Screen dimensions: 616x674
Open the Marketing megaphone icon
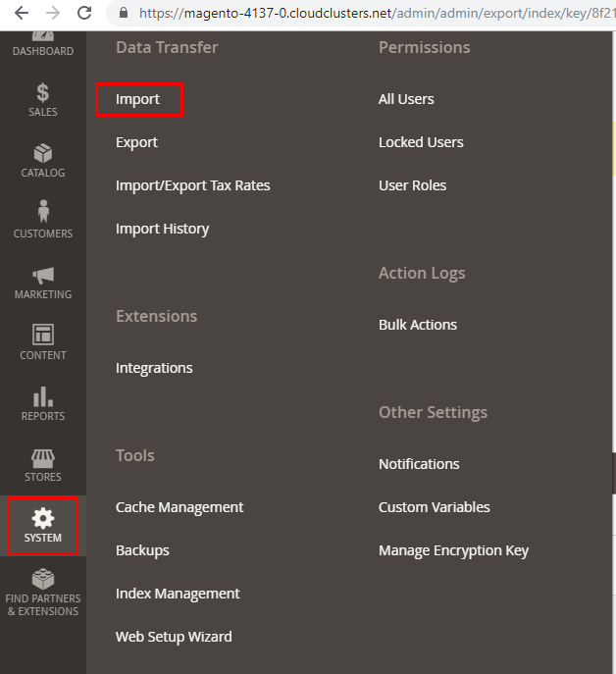point(43,275)
